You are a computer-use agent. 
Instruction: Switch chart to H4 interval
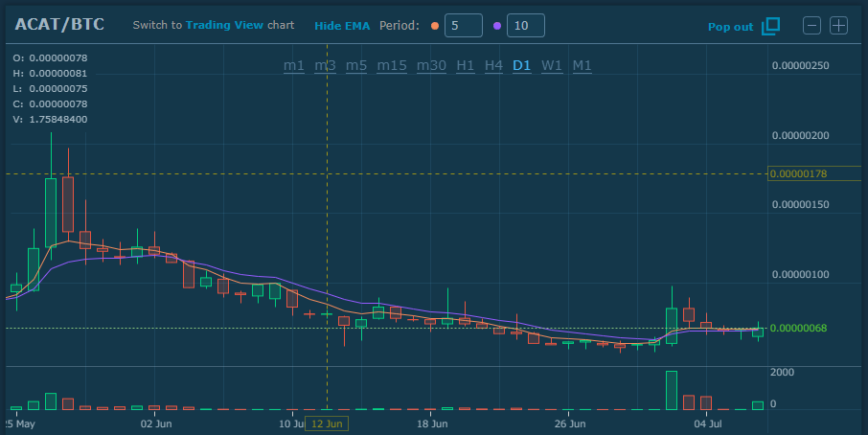(x=493, y=65)
